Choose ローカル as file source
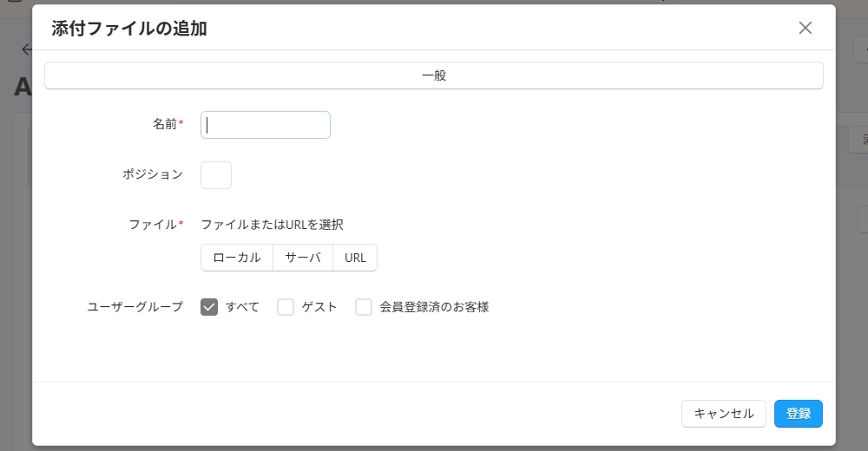This screenshot has height=451, width=868. 237,258
